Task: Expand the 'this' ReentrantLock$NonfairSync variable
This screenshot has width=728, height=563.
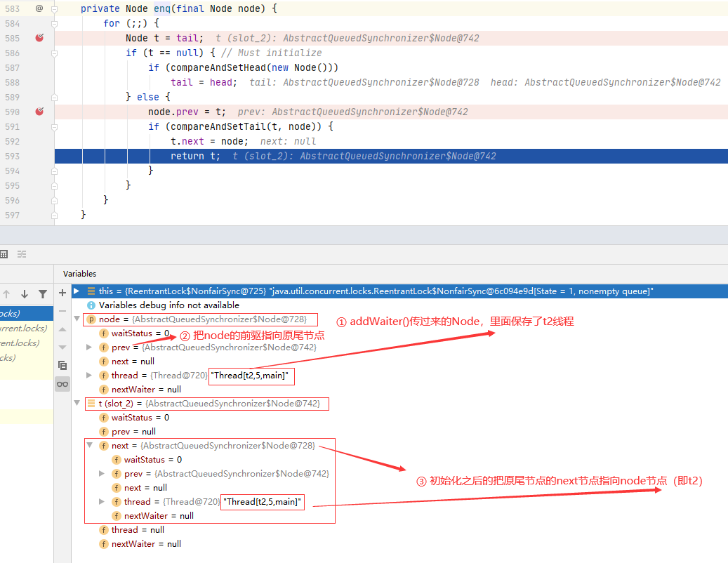Action: click(x=77, y=291)
